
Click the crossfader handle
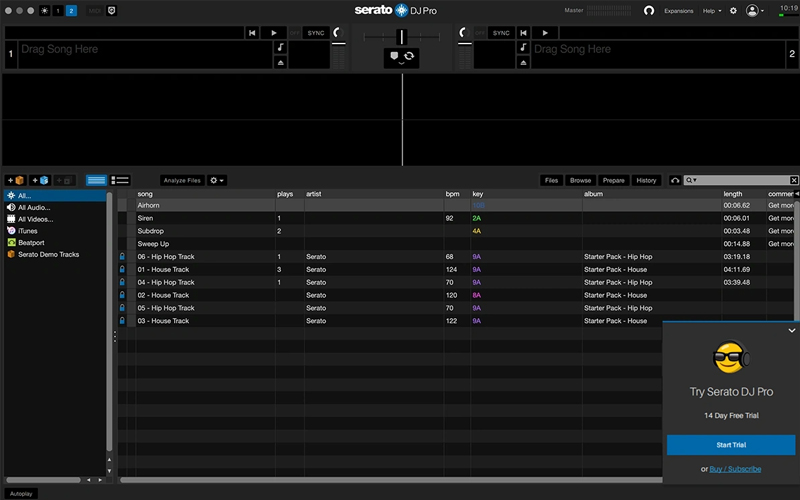click(402, 37)
